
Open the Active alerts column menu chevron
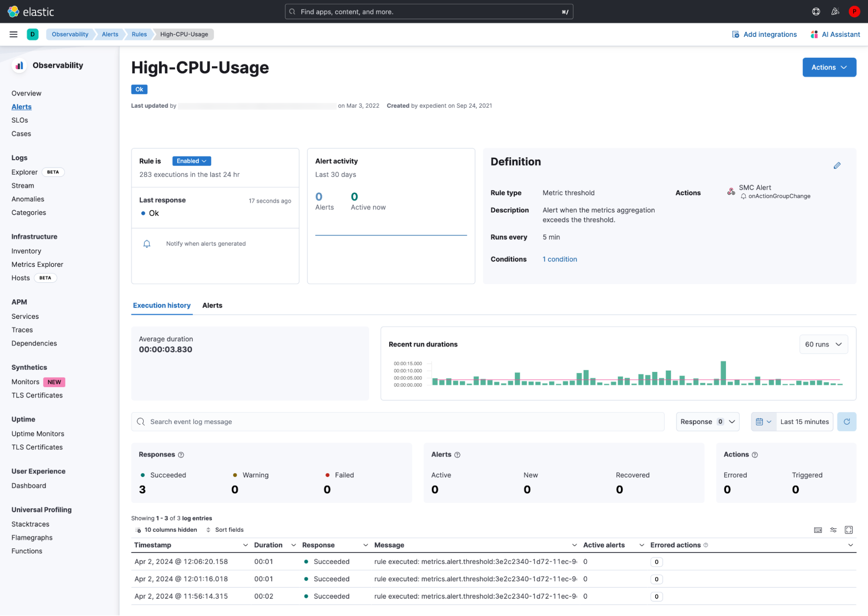pyautogui.click(x=641, y=545)
